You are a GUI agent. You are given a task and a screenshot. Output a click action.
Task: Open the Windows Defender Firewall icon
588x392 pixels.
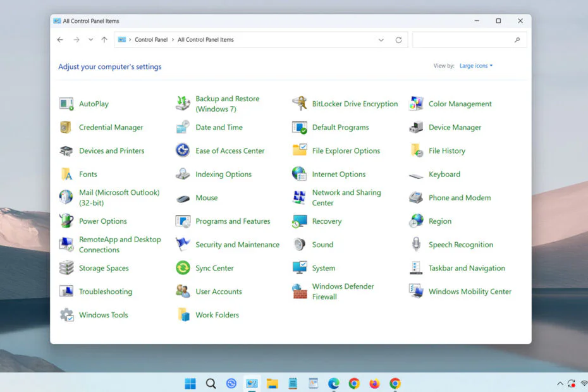click(299, 291)
